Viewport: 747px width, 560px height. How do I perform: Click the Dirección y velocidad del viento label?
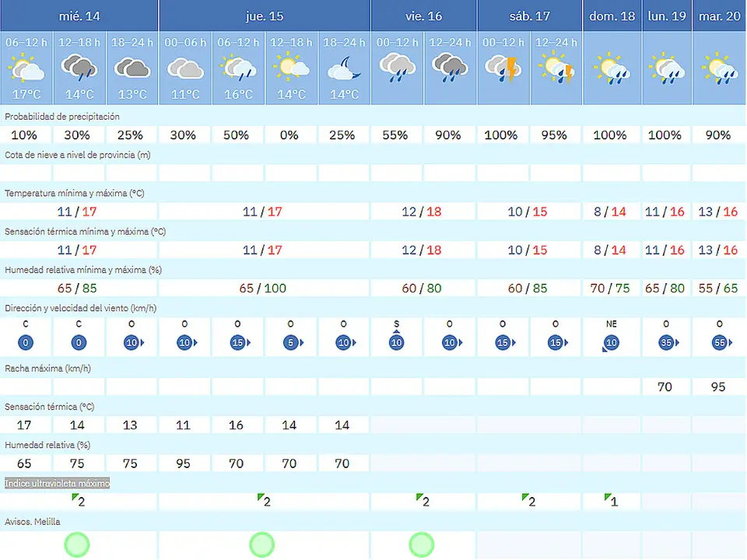coord(80,308)
